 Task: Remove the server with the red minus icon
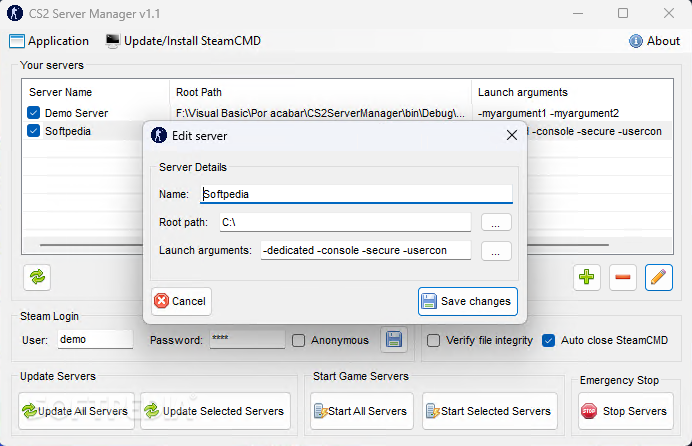623,277
